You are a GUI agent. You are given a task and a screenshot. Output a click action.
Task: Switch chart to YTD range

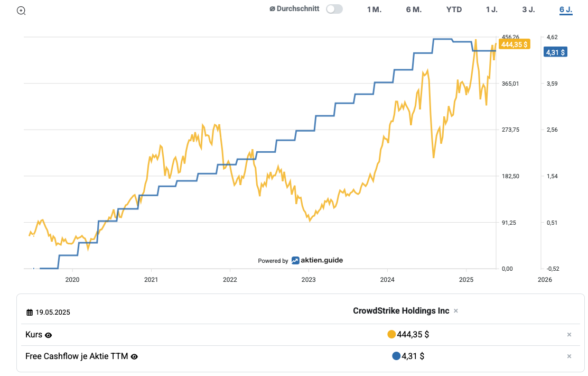point(454,10)
